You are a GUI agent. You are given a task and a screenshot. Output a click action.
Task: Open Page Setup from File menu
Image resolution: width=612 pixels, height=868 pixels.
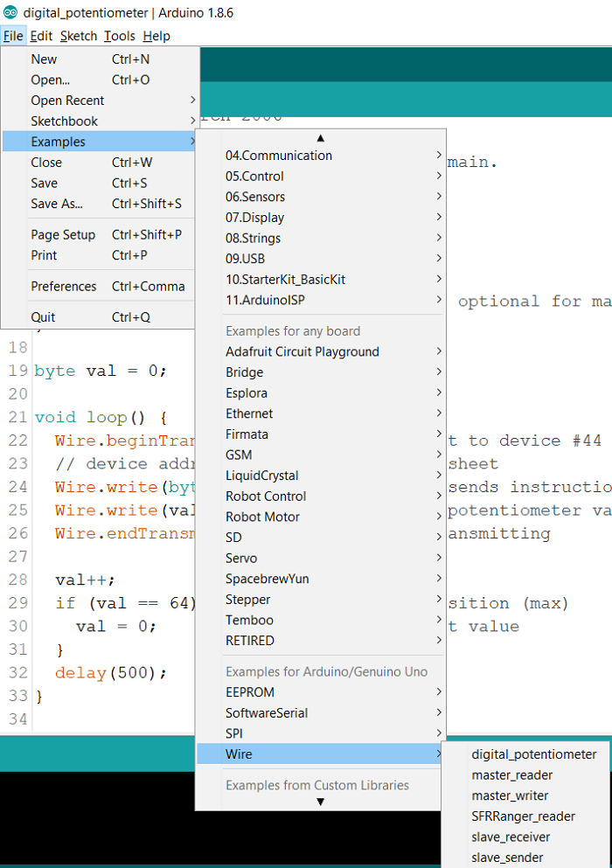pos(100,235)
